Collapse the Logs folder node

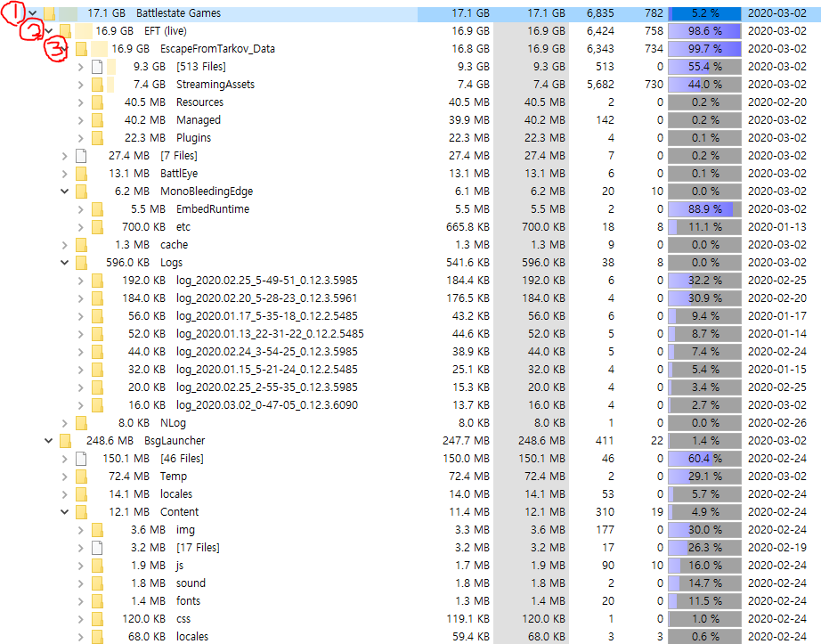64,262
